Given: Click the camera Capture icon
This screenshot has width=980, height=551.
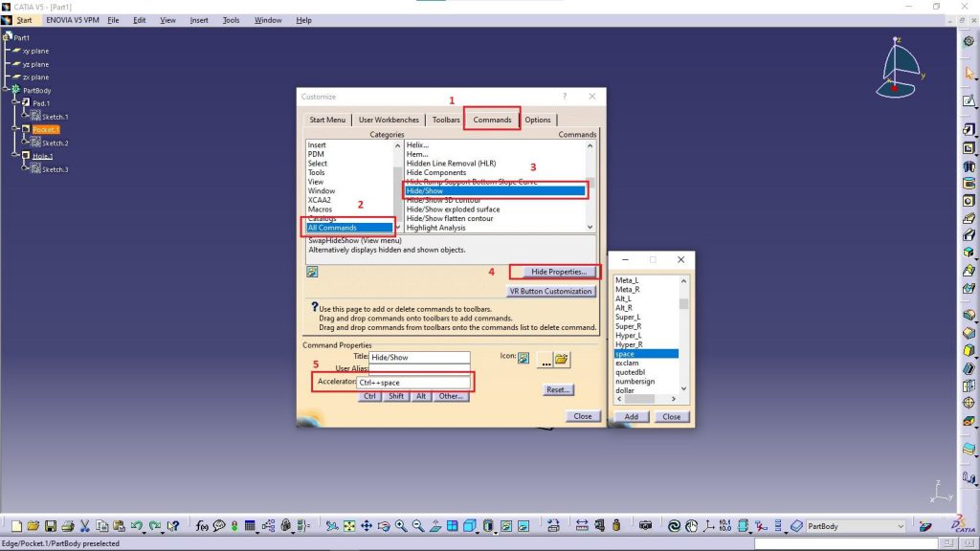Looking at the screenshot, I should (x=646, y=526).
